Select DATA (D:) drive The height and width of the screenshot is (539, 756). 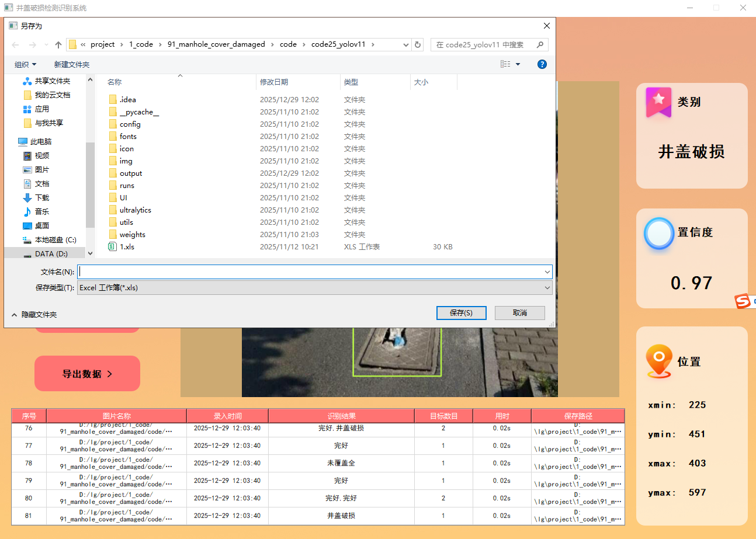[x=46, y=253]
